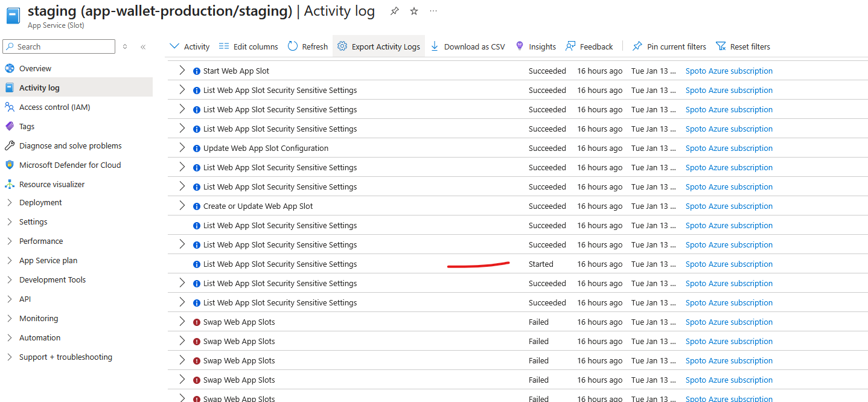The height and width of the screenshot is (402, 868).
Task: Click Download as CSV
Action: coord(468,46)
